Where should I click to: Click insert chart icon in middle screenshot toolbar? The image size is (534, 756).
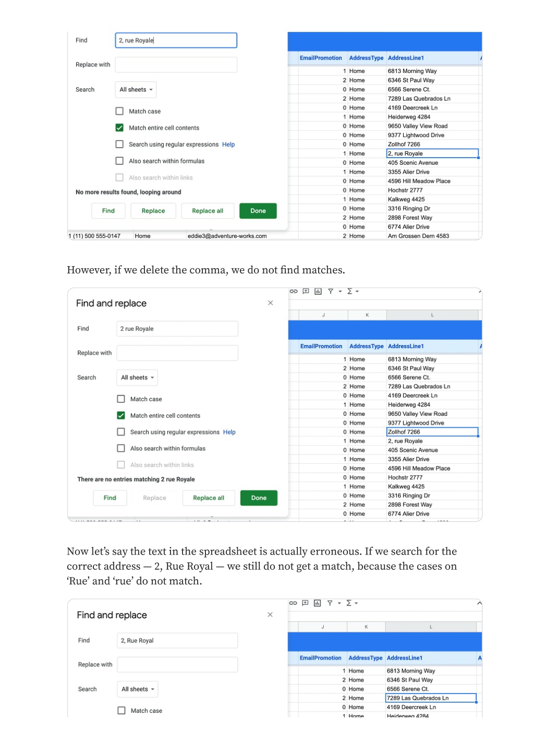(x=318, y=291)
